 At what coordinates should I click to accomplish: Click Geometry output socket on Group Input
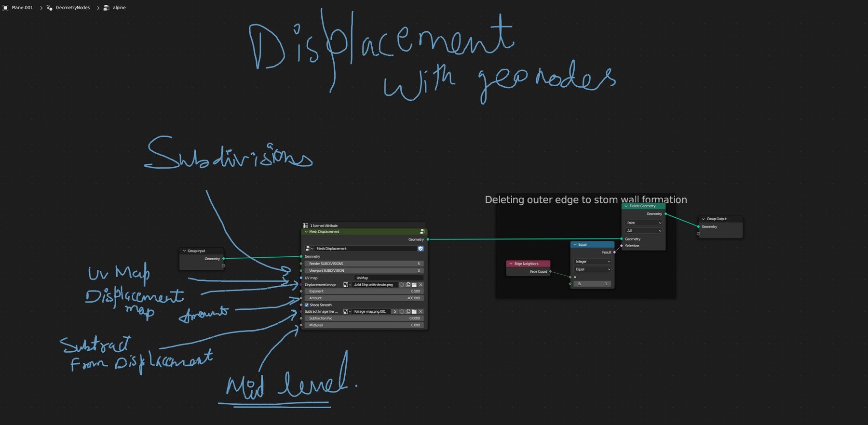point(223,259)
